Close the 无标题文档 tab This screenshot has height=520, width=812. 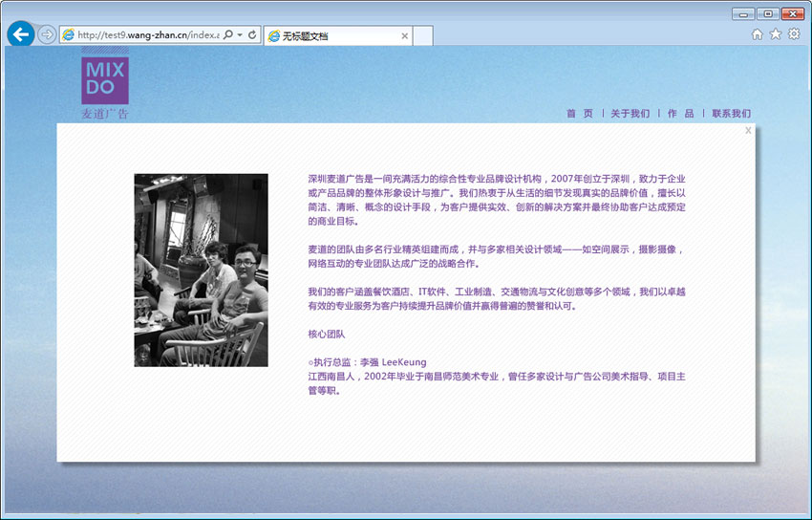click(404, 35)
